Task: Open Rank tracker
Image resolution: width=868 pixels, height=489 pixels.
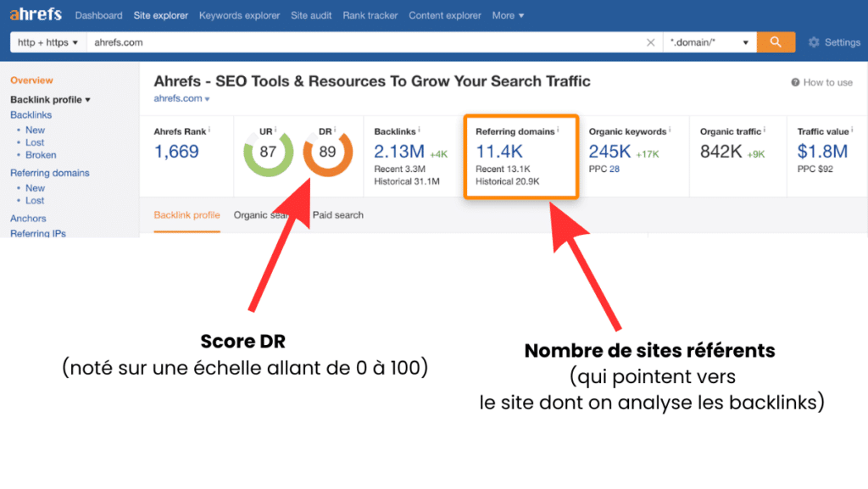Action: 370,15
